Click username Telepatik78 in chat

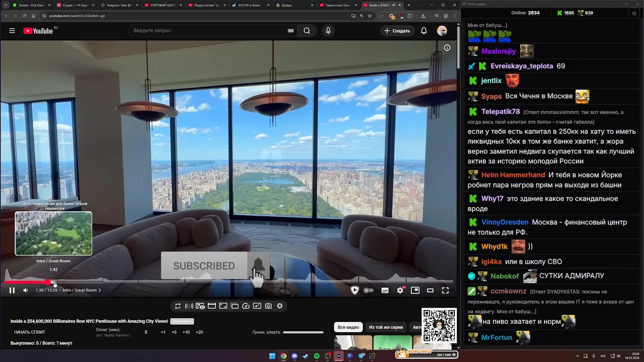coord(501,112)
